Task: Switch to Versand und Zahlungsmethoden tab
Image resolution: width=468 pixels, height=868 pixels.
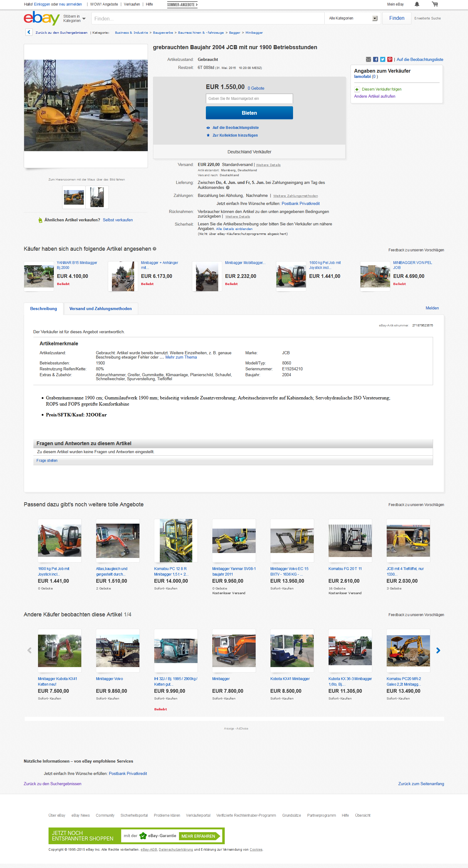Action: (x=100, y=308)
